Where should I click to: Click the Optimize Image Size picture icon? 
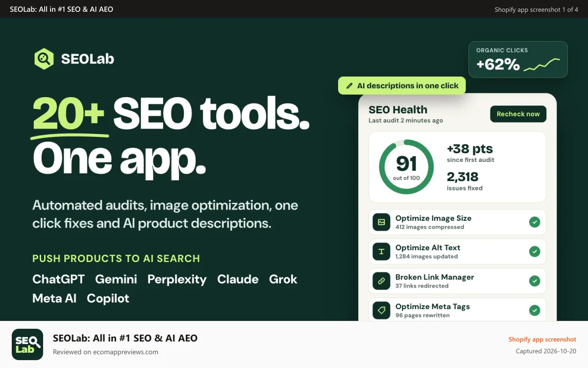pos(382,222)
